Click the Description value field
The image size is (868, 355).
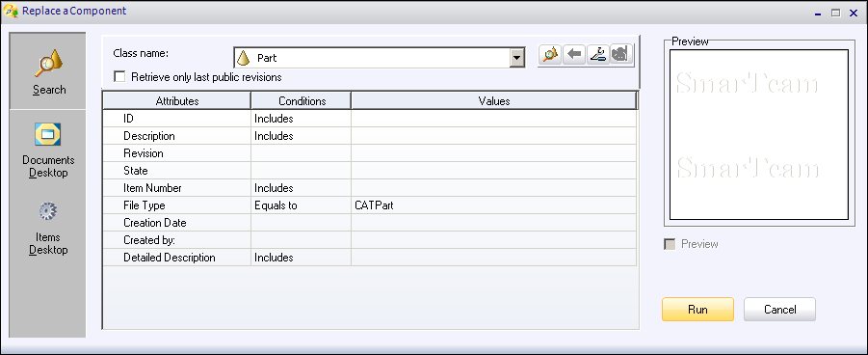tap(494, 136)
